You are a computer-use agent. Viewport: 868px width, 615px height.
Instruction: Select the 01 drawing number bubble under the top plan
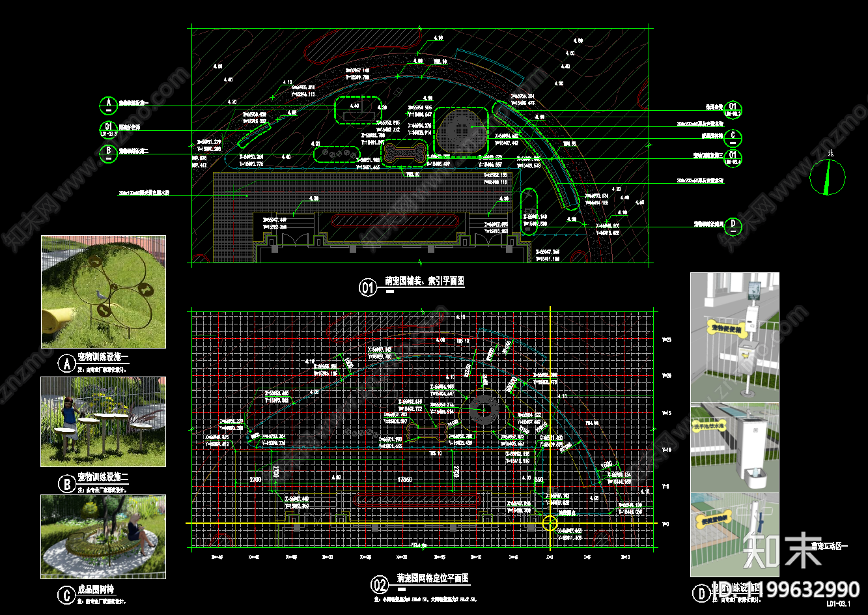[369, 287]
